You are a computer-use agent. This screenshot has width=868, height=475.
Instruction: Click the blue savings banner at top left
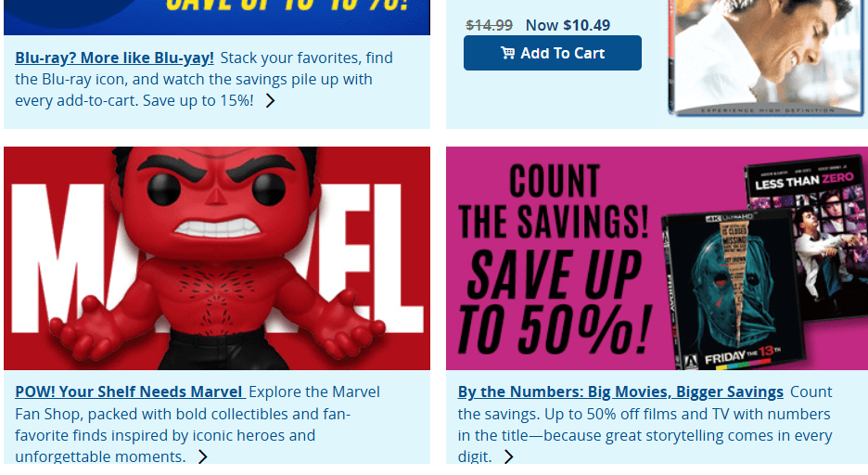[x=217, y=17]
